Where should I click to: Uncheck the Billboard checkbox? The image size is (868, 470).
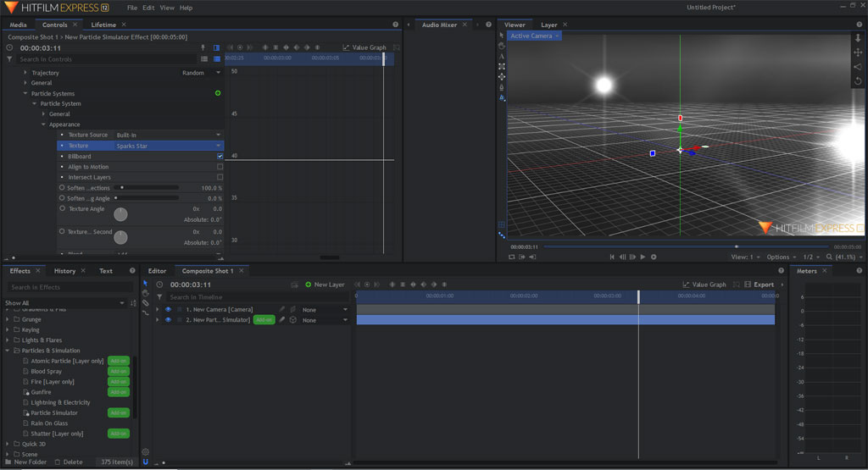click(x=220, y=157)
